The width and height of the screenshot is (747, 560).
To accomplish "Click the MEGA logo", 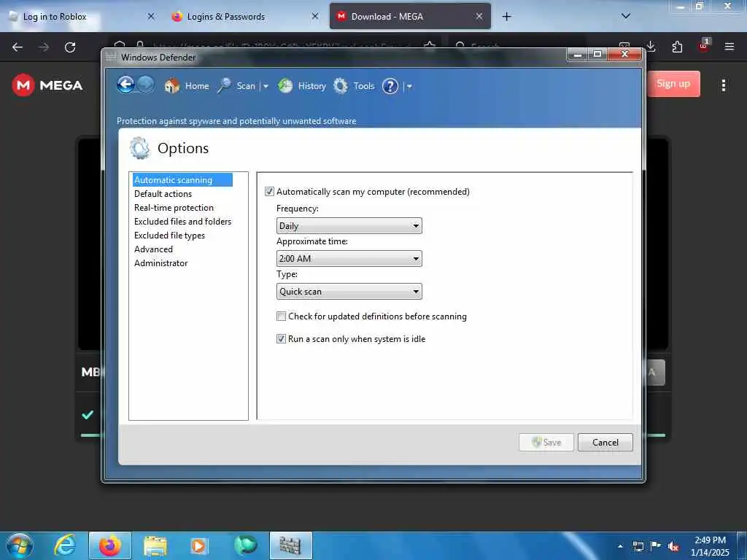I will pos(47,85).
